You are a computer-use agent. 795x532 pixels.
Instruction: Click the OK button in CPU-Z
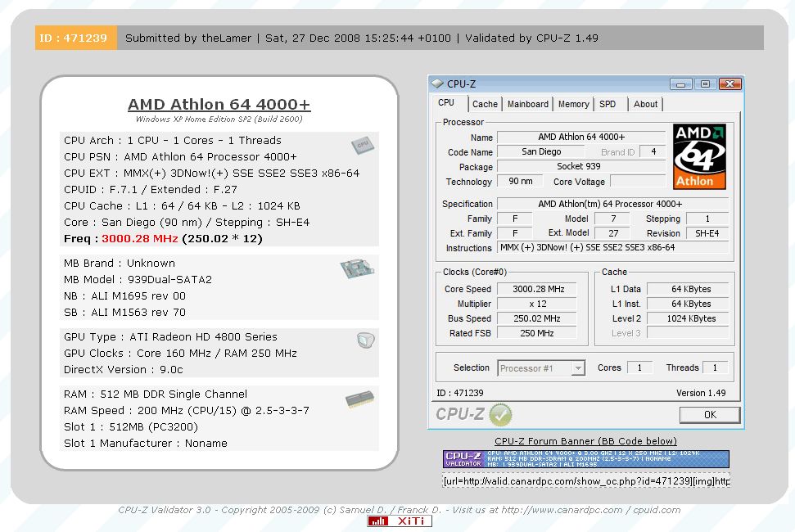point(710,415)
